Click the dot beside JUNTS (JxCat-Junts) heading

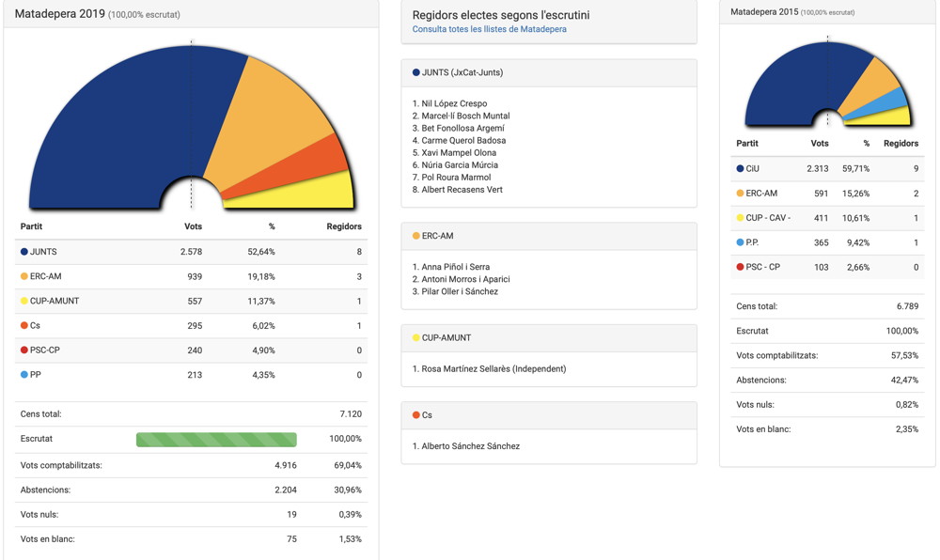(x=416, y=72)
